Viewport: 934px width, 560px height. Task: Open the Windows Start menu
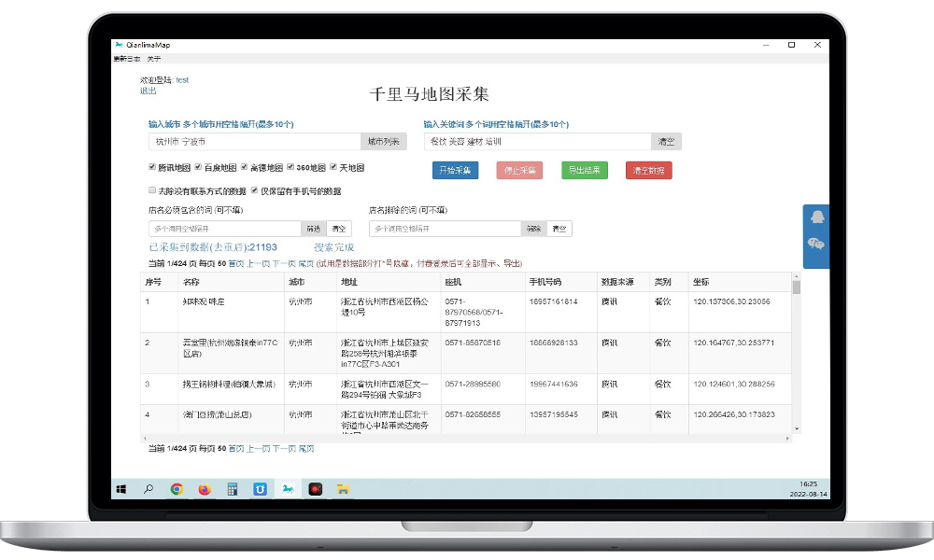[x=121, y=489]
